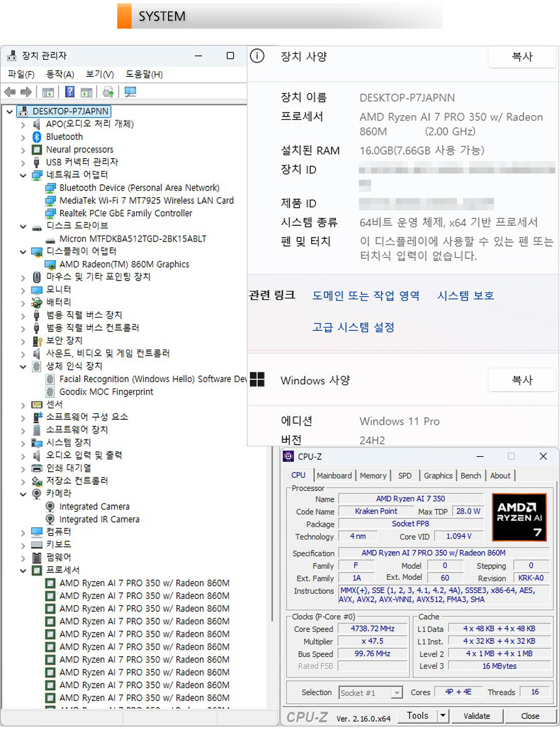Expand the Neural processors node

tap(23, 150)
